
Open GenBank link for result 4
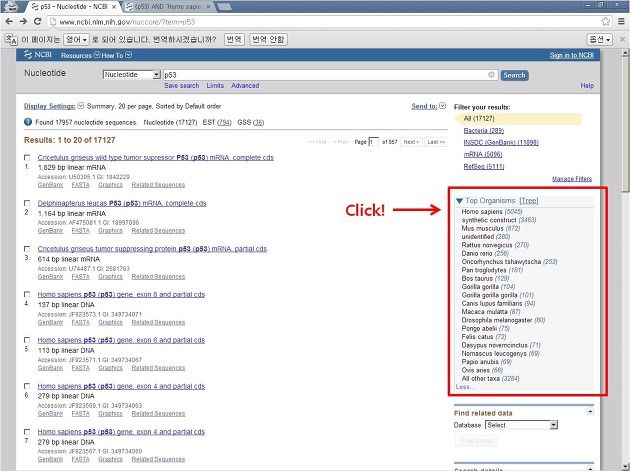coord(50,322)
